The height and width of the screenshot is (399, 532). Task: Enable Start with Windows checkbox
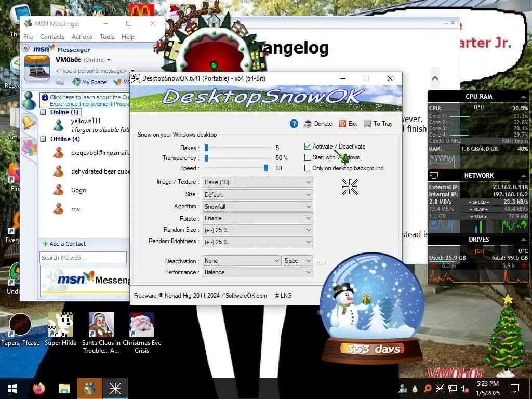[308, 157]
